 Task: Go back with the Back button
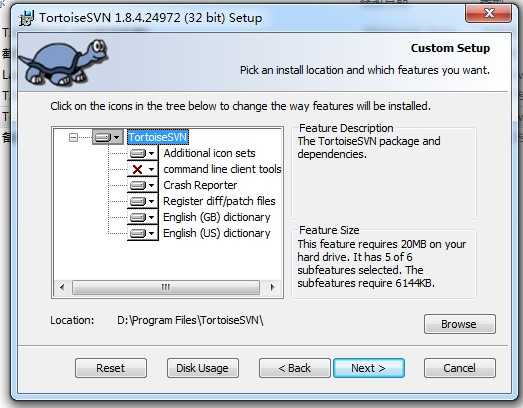(295, 368)
